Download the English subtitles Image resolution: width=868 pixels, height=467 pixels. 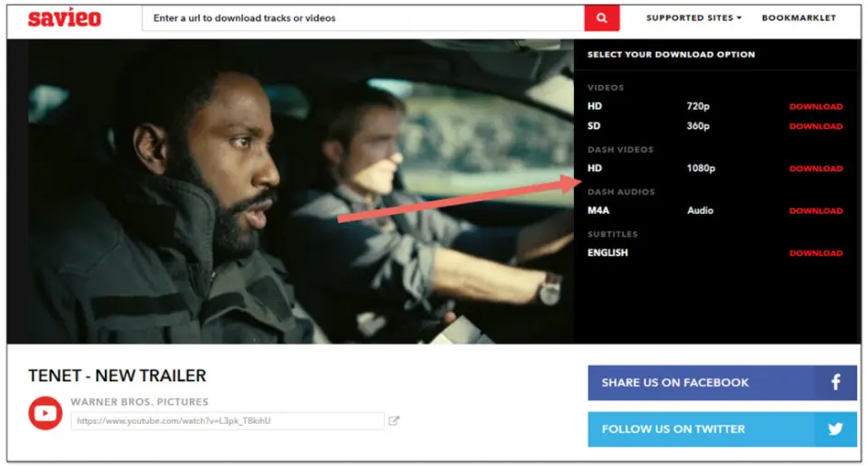816,253
